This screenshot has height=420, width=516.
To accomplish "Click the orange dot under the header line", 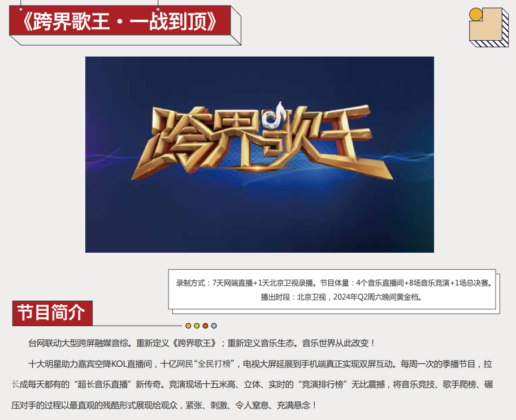I will pyautogui.click(x=188, y=326).
